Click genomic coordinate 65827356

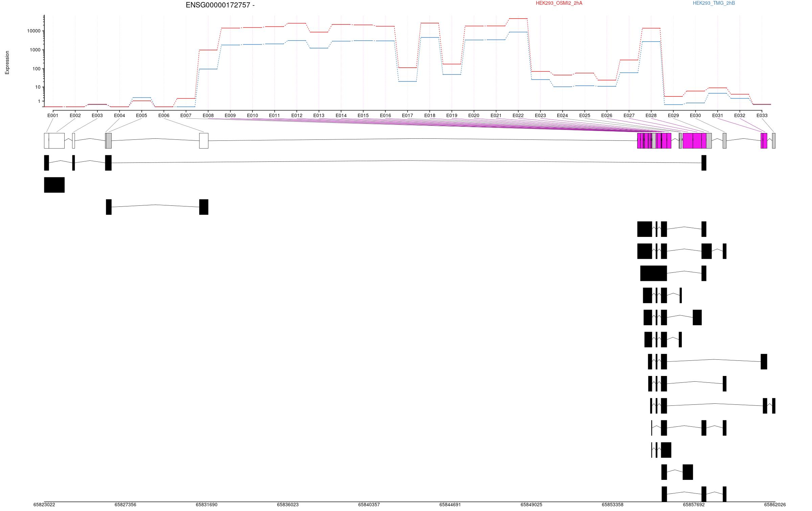click(x=125, y=505)
